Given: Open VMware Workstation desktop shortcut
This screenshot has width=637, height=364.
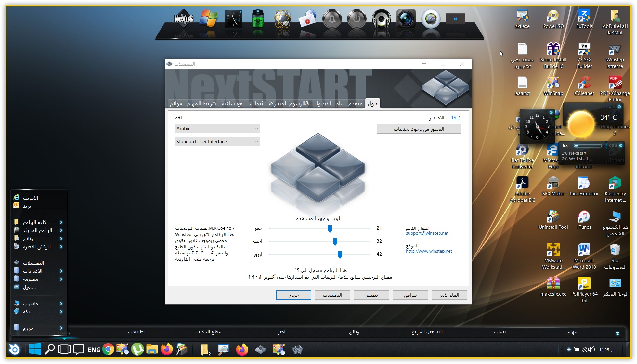Looking at the screenshot, I should coord(553,257).
